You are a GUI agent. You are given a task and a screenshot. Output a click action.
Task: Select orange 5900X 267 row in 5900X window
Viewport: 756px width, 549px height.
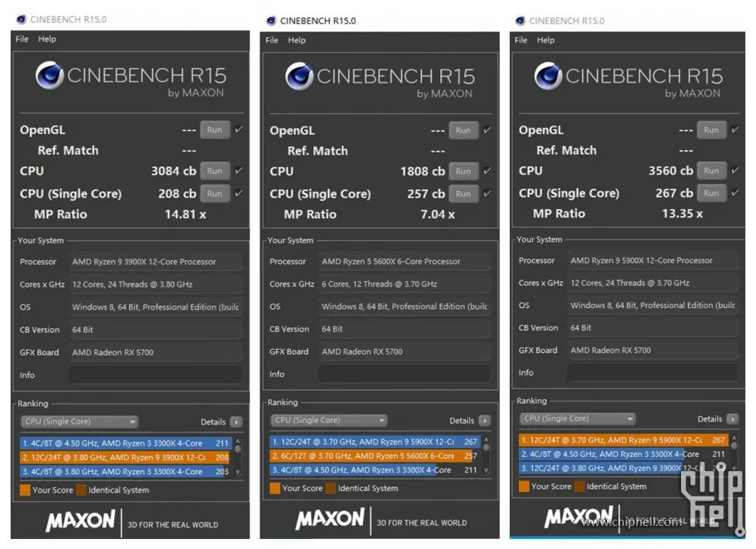[624, 440]
